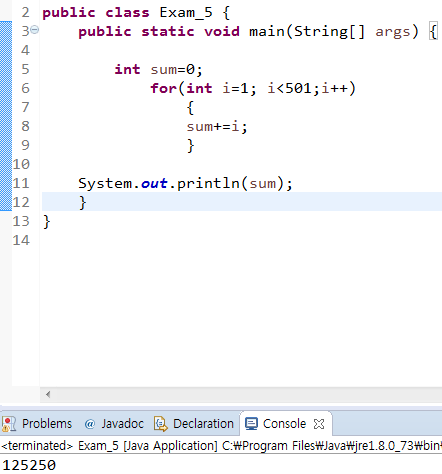Collapse the main method fold marker on line 3
Image resolution: width=442 pixels, height=474 pixels.
click(35, 30)
